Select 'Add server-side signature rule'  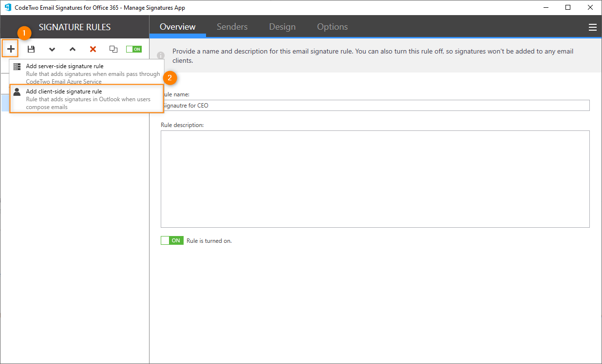[x=65, y=66]
